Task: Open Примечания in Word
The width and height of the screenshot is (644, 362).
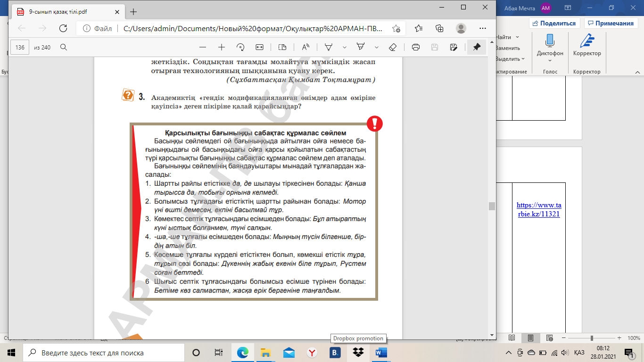Action: 611,23
